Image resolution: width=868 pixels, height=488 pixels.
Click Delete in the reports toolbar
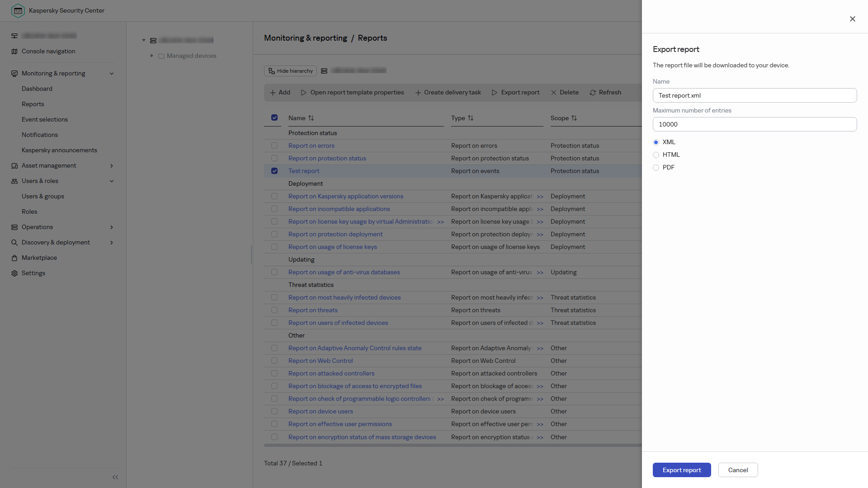point(565,93)
